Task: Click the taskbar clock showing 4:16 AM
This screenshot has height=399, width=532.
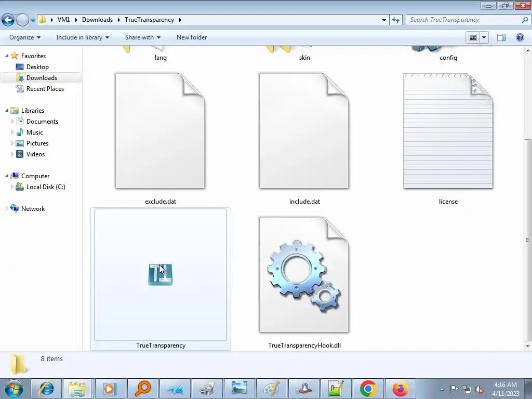Action: point(506,389)
